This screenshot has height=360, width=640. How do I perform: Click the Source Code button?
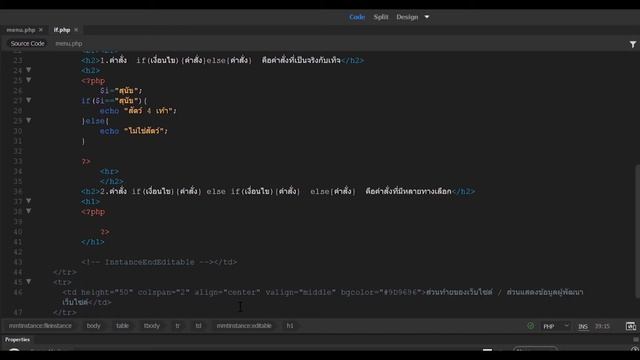coord(27,44)
